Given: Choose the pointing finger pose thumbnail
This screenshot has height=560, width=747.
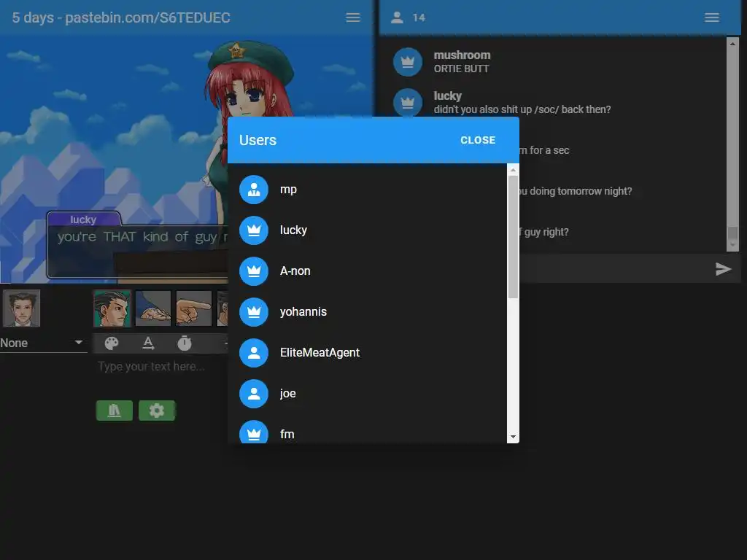Looking at the screenshot, I should pos(194,308).
